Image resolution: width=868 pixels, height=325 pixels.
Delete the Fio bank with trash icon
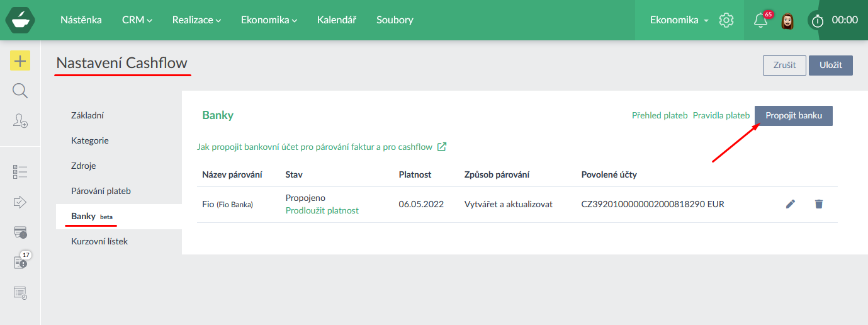pyautogui.click(x=818, y=204)
